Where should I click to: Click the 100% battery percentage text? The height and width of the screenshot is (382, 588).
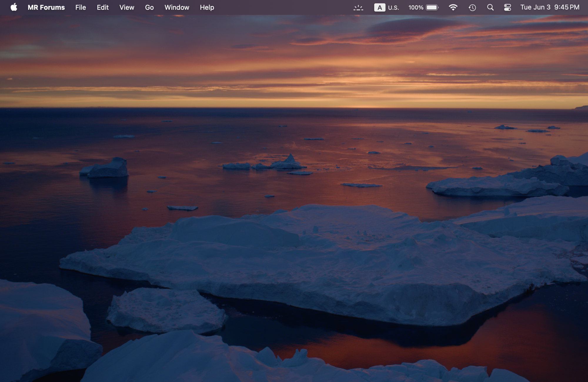pyautogui.click(x=416, y=8)
